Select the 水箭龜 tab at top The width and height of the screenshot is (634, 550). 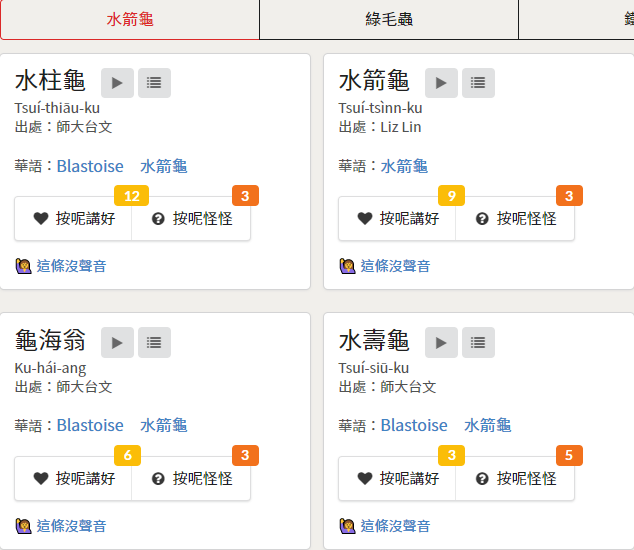pos(130,19)
